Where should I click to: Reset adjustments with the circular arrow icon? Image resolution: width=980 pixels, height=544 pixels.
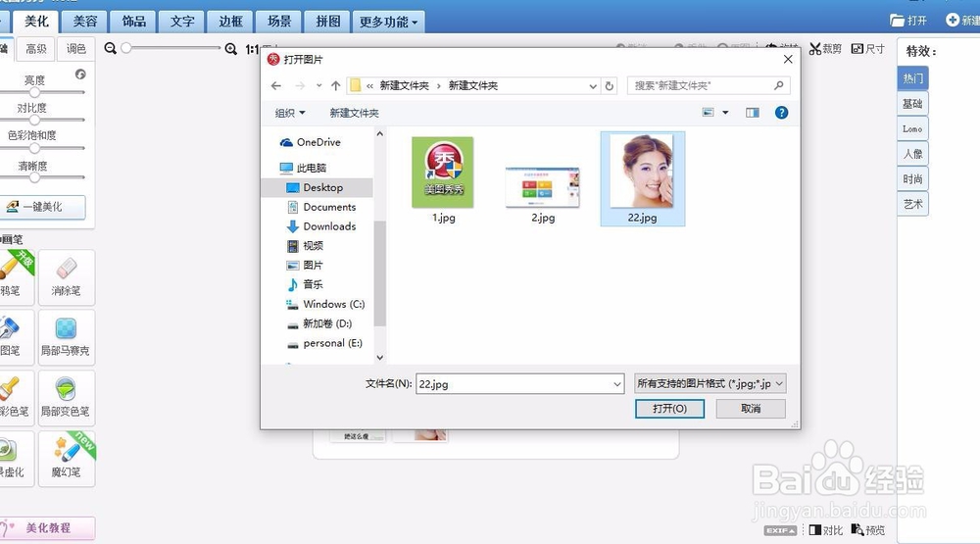80,74
